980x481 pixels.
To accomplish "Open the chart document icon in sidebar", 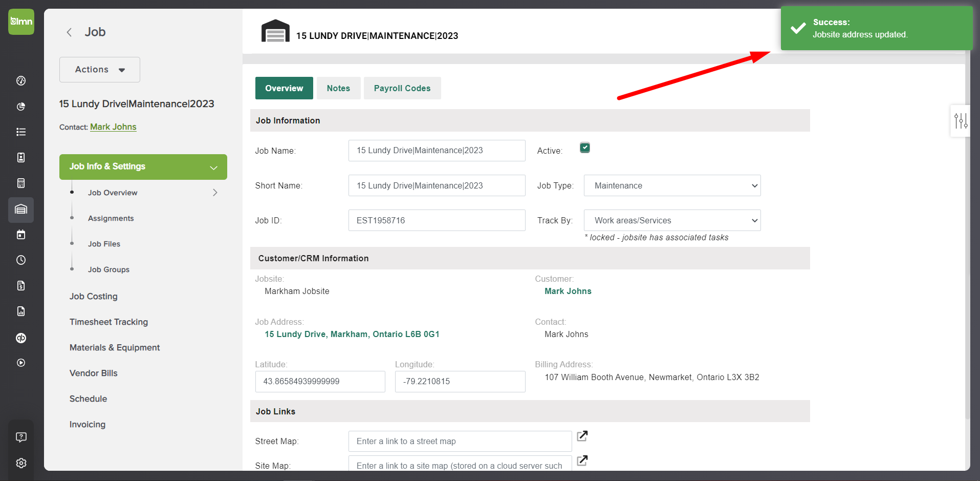I will point(21,311).
